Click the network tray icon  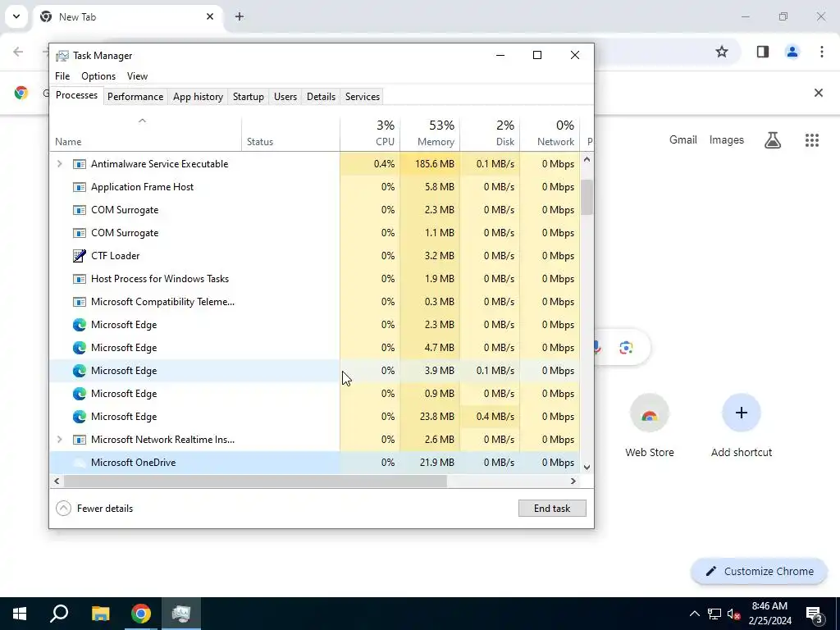714,614
